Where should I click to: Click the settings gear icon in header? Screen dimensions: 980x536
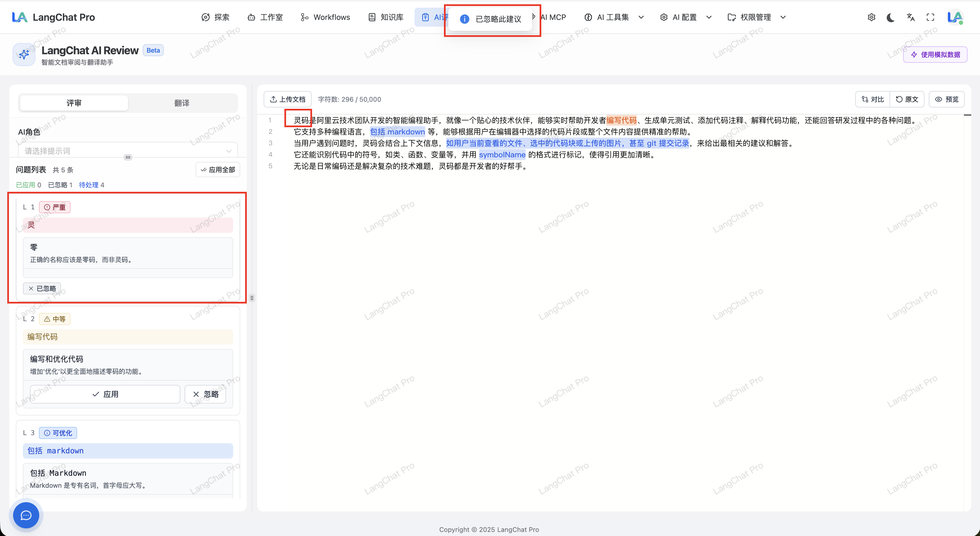coord(871,17)
